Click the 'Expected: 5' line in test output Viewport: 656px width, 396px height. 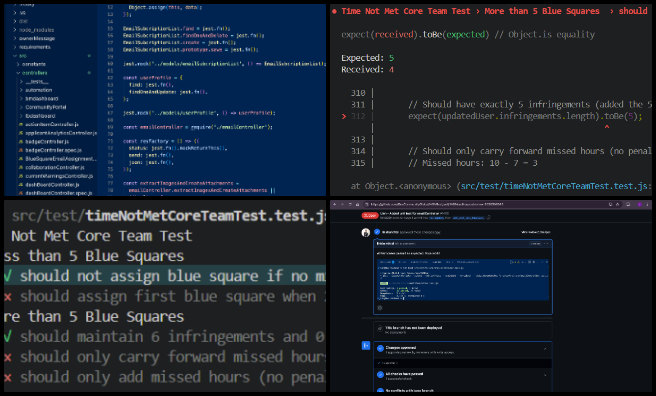(x=368, y=58)
